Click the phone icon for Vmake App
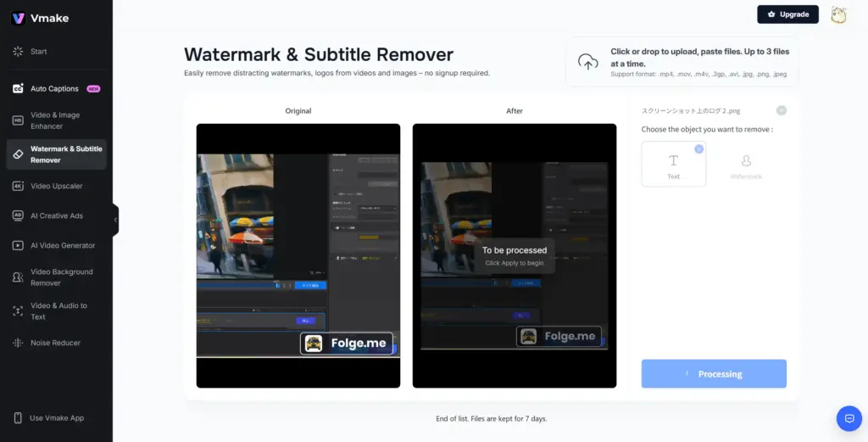Viewport: 868px width, 442px height. (18, 418)
